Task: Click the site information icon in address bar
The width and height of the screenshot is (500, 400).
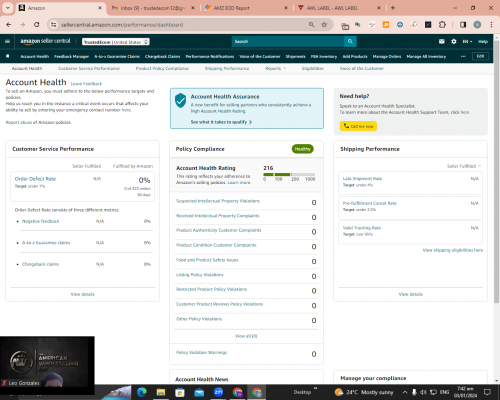Action: pyautogui.click(x=53, y=25)
